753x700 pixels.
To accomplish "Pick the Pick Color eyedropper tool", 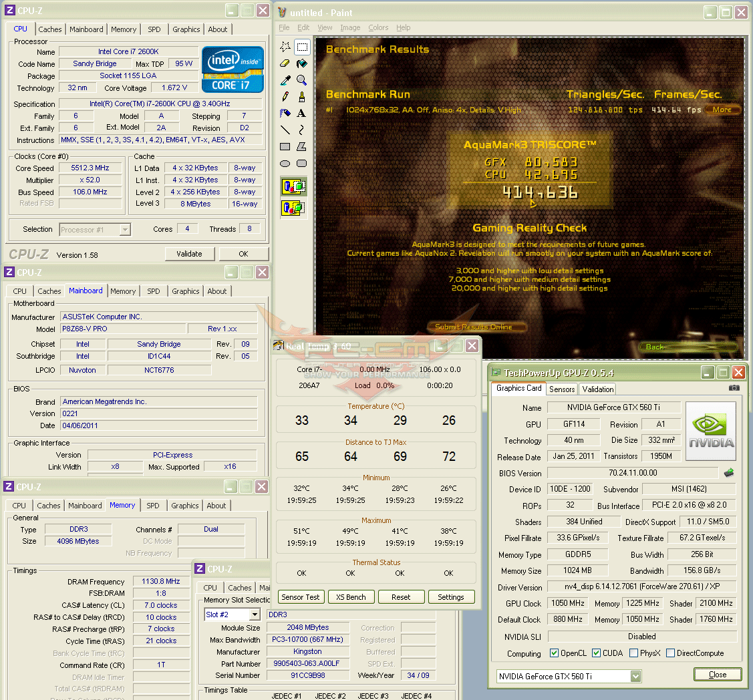I will click(285, 80).
